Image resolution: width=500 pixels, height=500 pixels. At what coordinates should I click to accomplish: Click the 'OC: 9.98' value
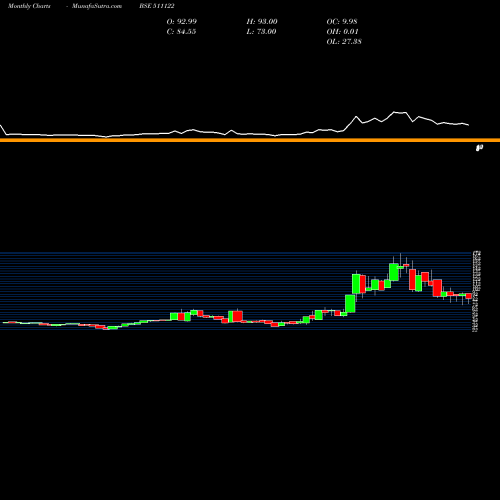[x=342, y=22]
